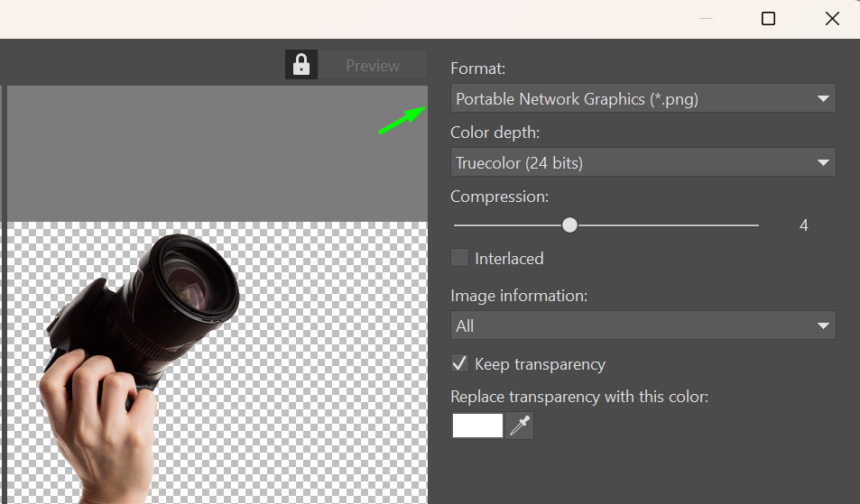Click the Compression slider handle
The width and height of the screenshot is (860, 504).
569,225
